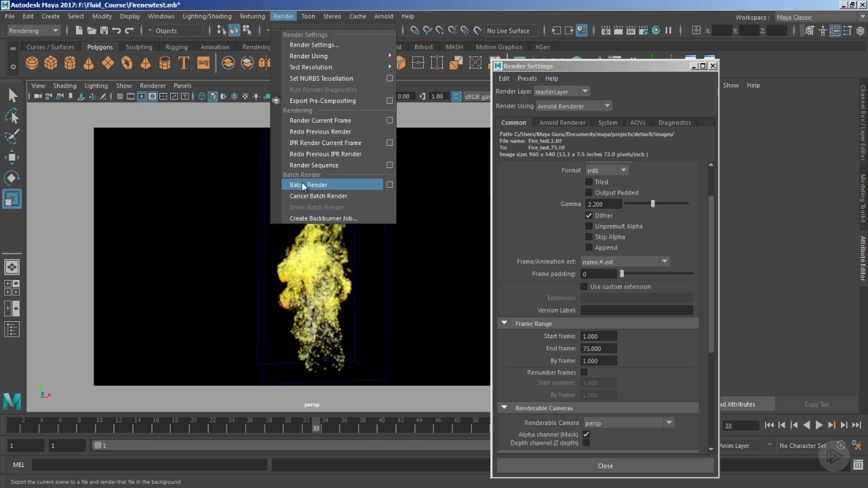Open the Render Layer masterLayer dropdown
Image resolution: width=868 pixels, height=488 pixels.
coord(561,91)
